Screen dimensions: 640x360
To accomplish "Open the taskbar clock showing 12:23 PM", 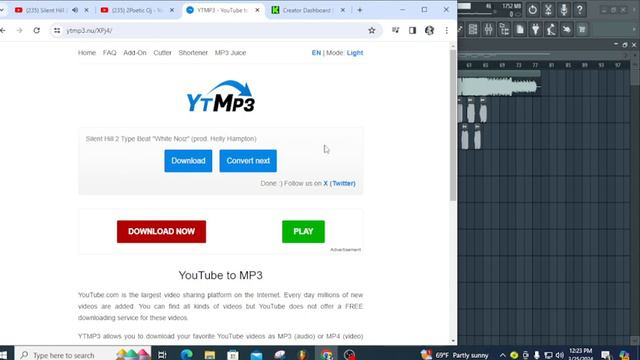I will click(x=580, y=354).
